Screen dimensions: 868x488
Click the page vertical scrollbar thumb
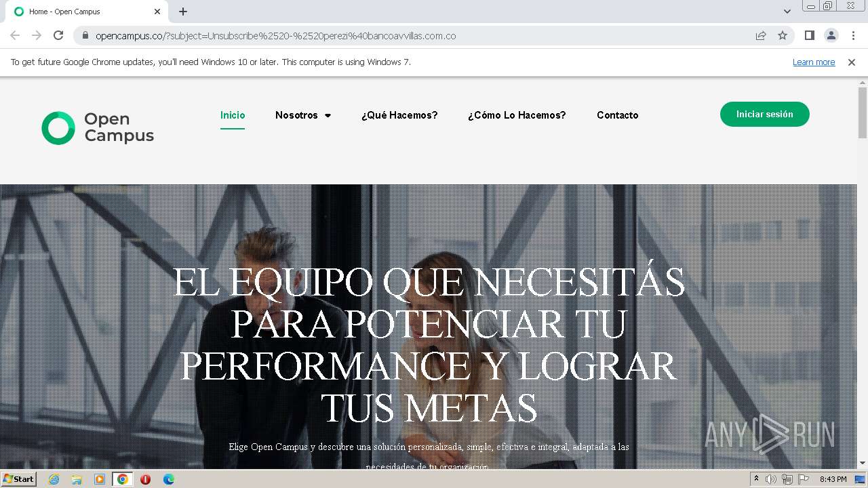point(863,113)
